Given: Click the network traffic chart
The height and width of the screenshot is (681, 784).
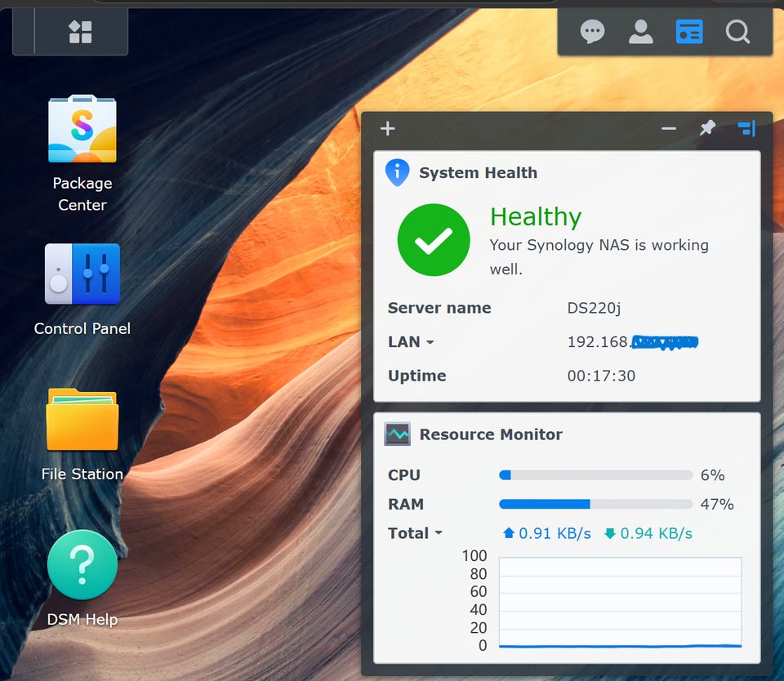Looking at the screenshot, I should [620, 603].
